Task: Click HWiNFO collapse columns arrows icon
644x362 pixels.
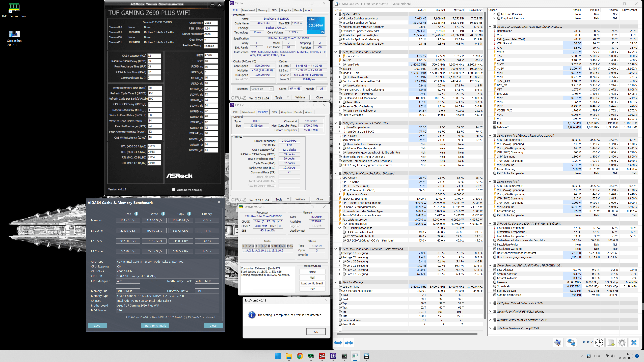Action: click(349, 343)
